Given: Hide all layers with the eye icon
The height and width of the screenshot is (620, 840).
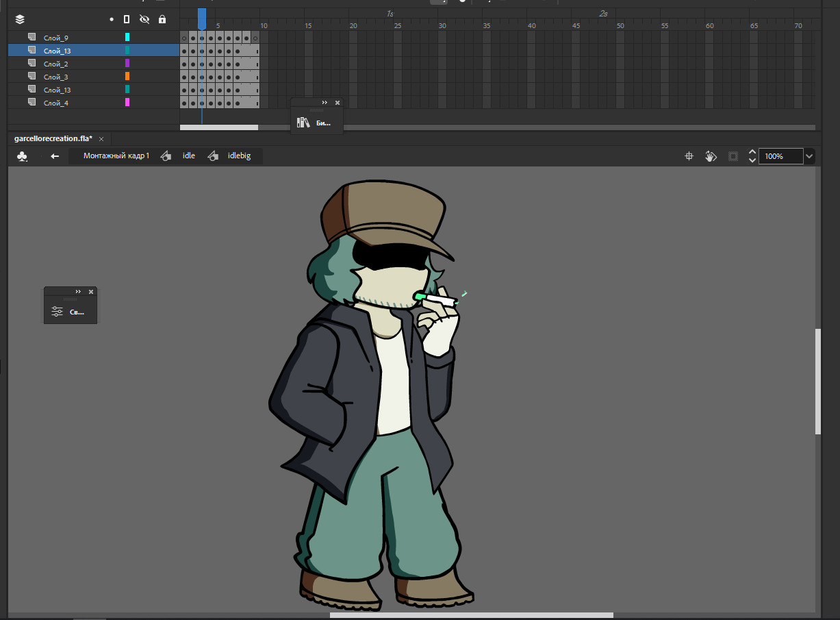Looking at the screenshot, I should click(x=144, y=19).
